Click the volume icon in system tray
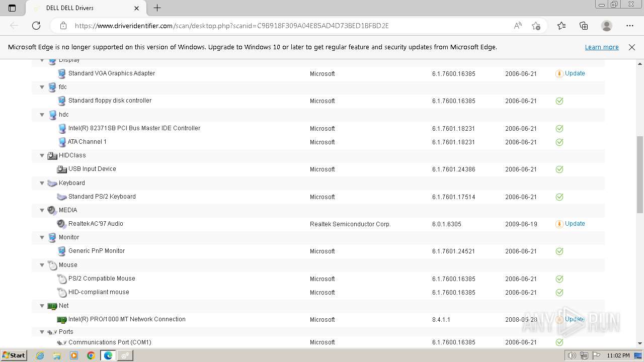 (x=572, y=355)
